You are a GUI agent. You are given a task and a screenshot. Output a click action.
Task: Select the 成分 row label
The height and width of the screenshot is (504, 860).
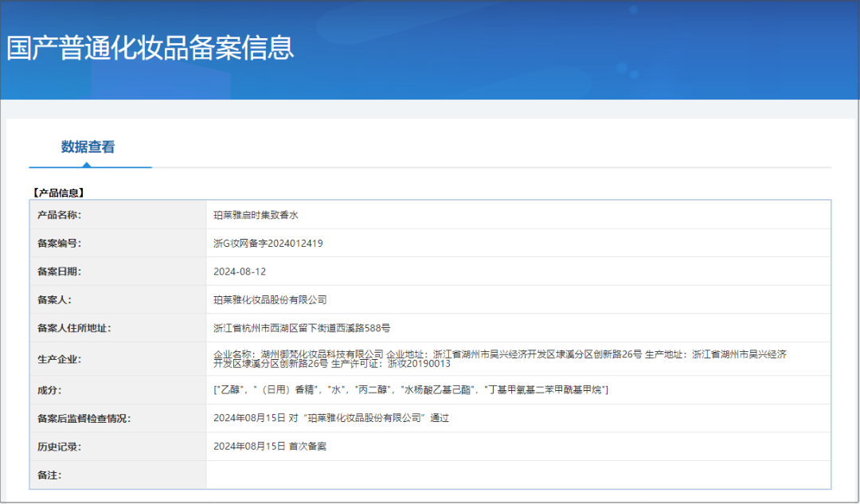tap(49, 390)
